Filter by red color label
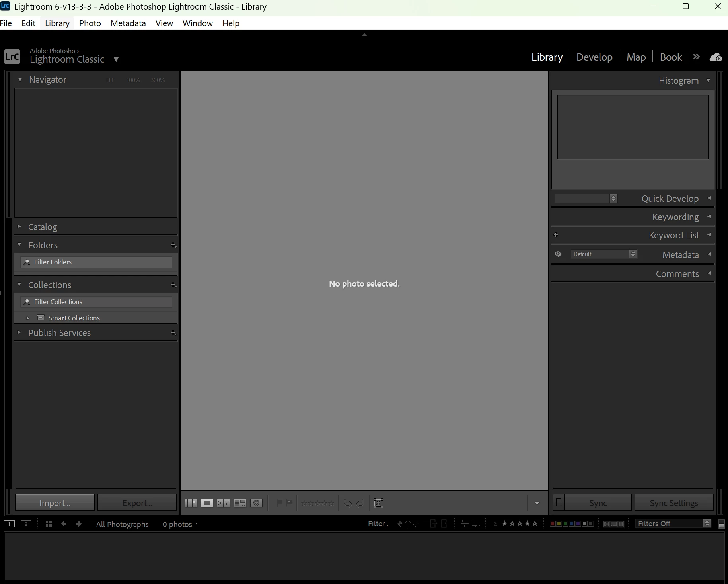 coord(553,524)
